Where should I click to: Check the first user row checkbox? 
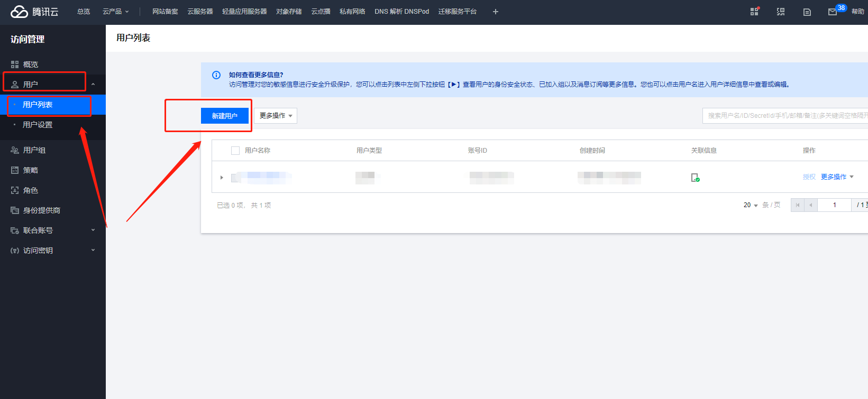click(x=235, y=178)
